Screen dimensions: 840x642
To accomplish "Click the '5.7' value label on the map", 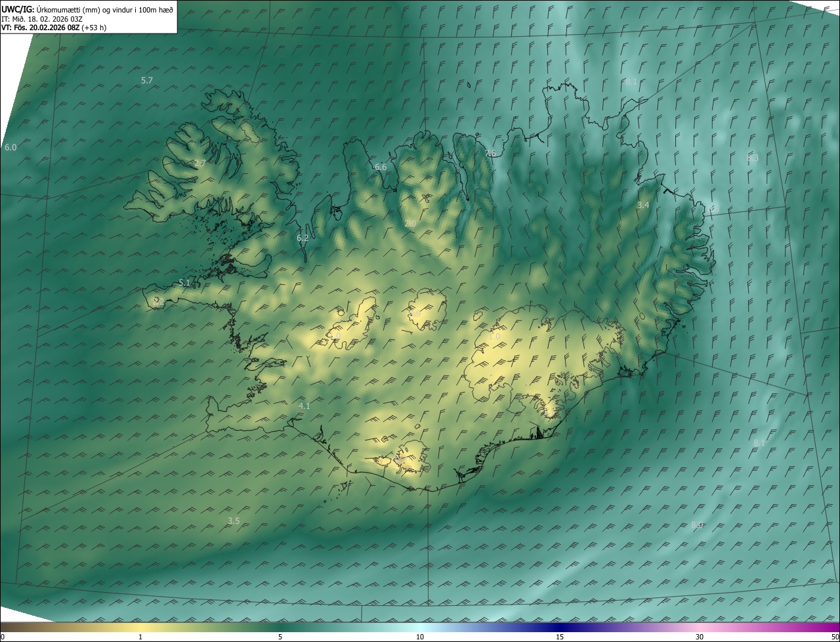I will click(x=147, y=80).
